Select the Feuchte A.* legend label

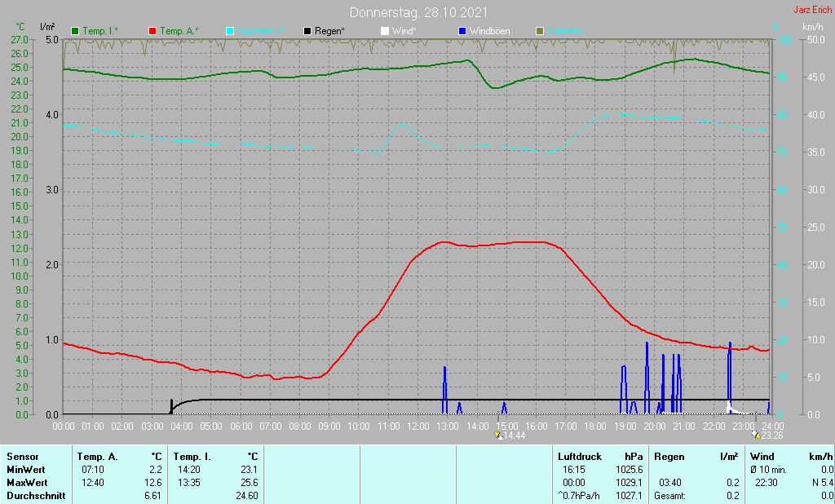260,31
